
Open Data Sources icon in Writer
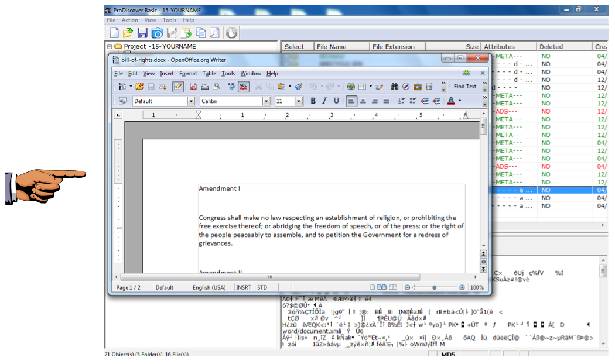(x=429, y=87)
